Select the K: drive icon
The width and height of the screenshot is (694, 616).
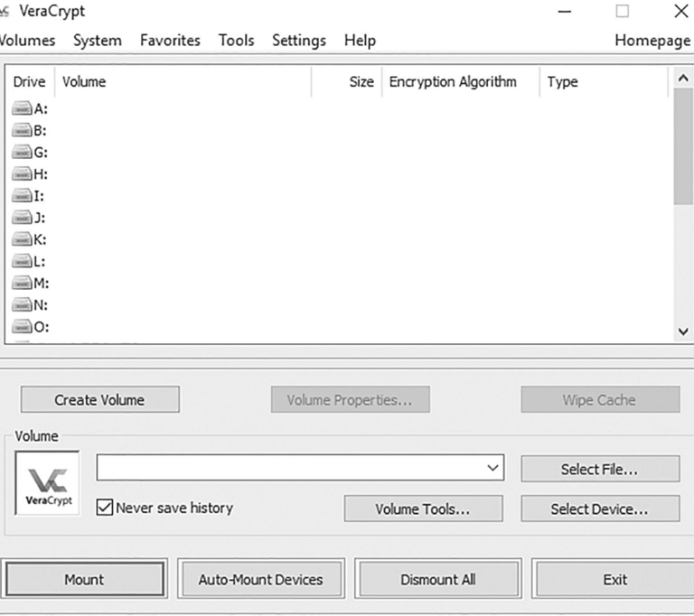click(22, 239)
